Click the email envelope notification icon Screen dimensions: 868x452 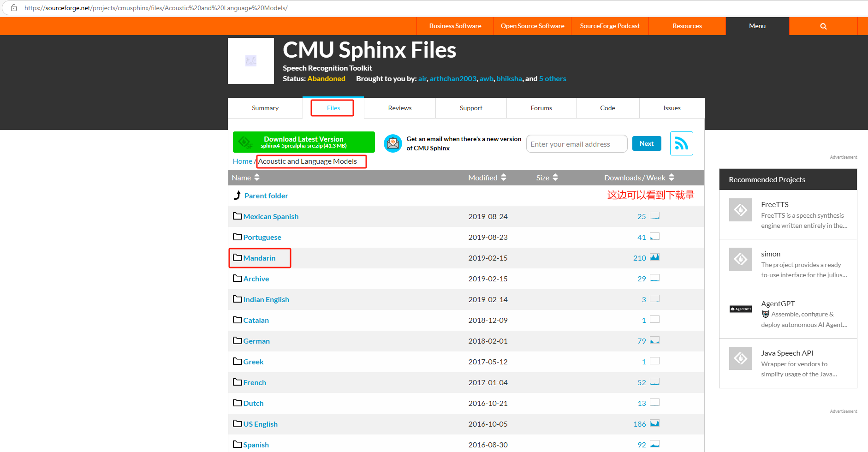[393, 143]
